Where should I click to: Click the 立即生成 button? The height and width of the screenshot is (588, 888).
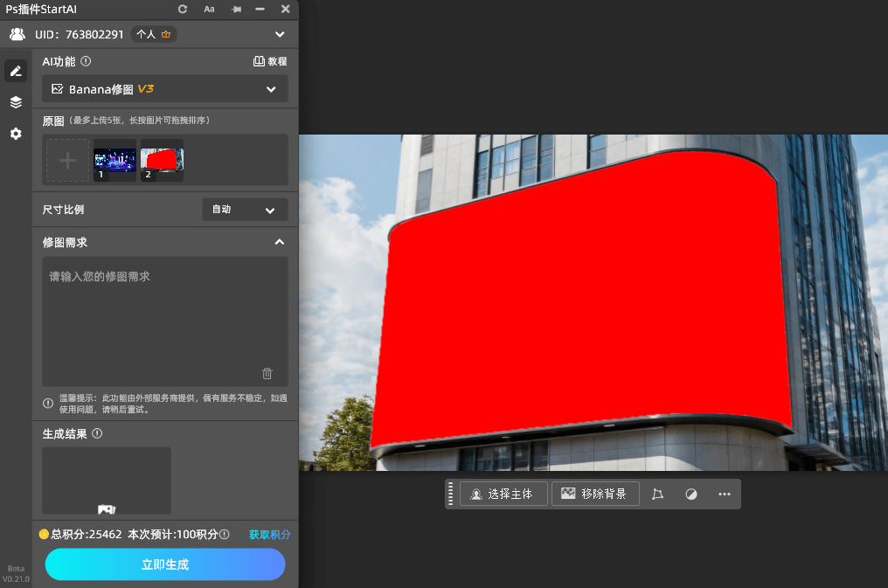pyautogui.click(x=165, y=564)
